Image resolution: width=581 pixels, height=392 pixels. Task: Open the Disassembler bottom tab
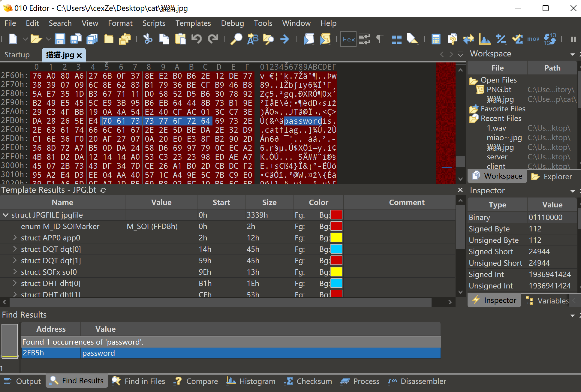[x=417, y=381]
